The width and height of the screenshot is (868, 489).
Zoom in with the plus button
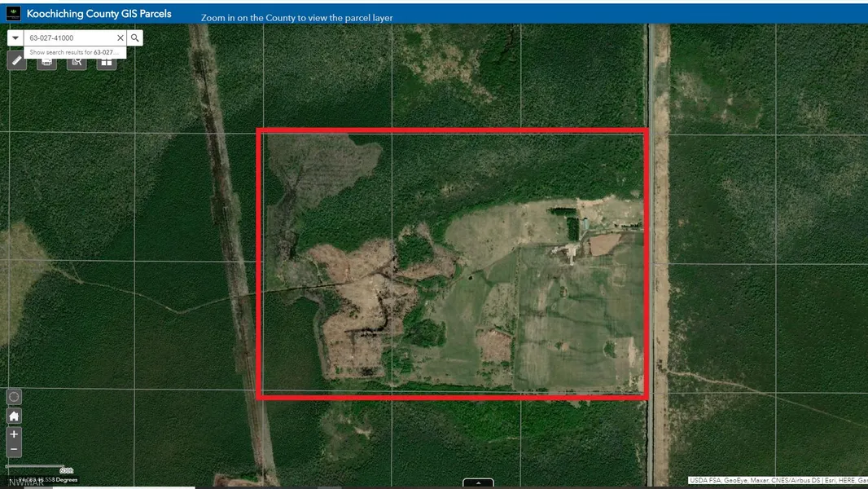[14, 434]
